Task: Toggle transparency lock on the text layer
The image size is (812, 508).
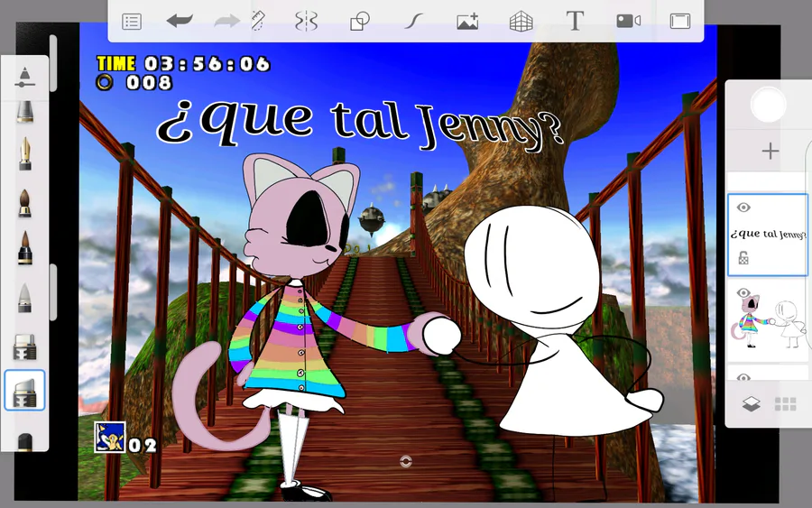Action: click(743, 257)
